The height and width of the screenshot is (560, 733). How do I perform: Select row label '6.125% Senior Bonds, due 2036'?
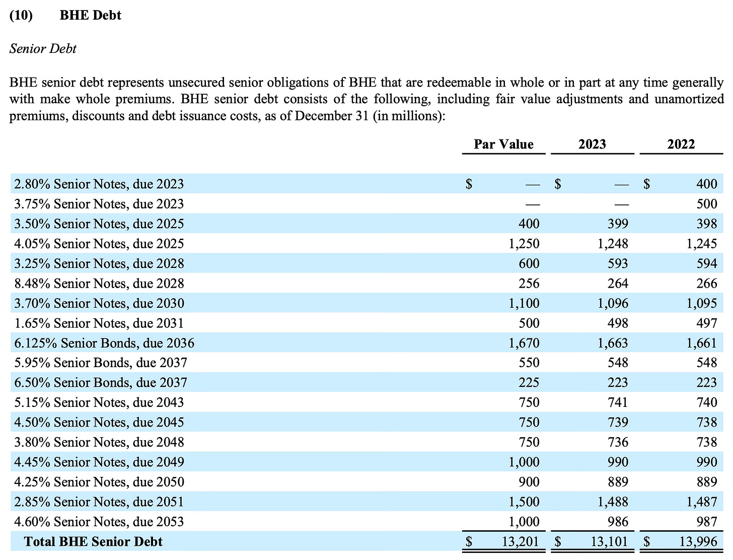pos(104,343)
